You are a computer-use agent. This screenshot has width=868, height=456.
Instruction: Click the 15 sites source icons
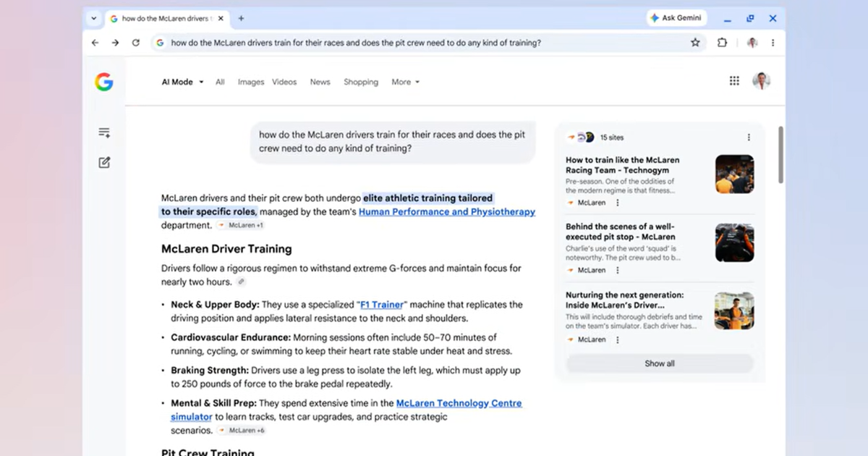pos(581,138)
